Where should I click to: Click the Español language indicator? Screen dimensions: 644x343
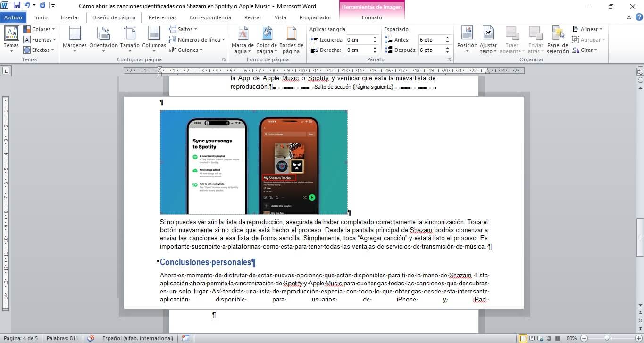[x=138, y=338]
